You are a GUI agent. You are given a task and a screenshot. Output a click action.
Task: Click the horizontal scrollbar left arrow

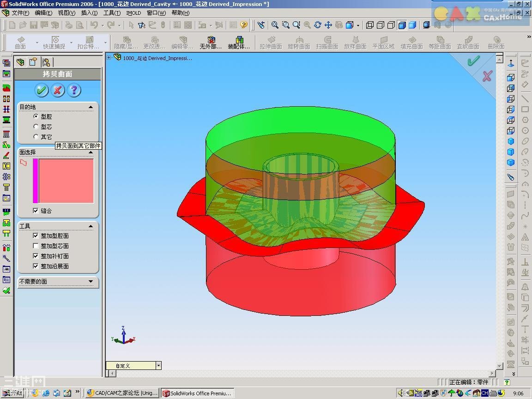(x=112, y=373)
